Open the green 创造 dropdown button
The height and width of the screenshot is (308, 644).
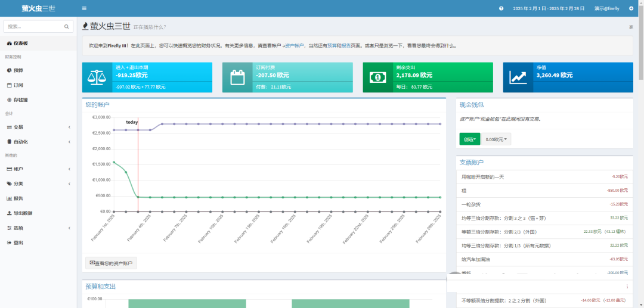(x=470, y=139)
